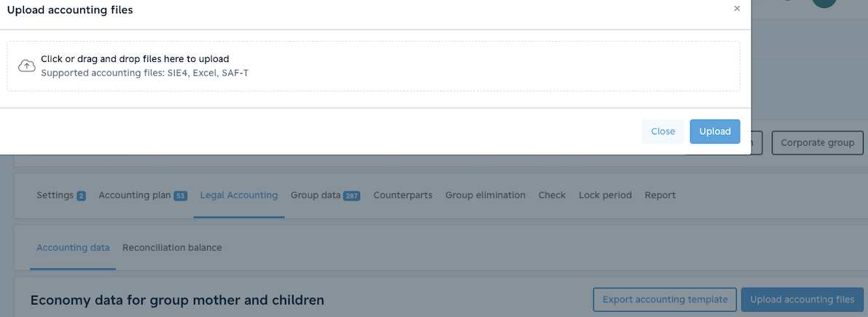Switch to the Check tab
This screenshot has height=317, width=868.
coord(552,195)
